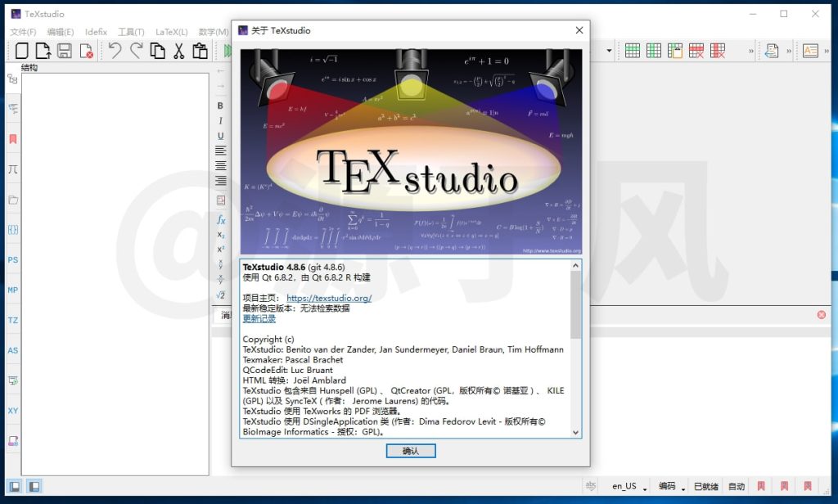Open the LaTeX(L) menu
Viewport: 838px width, 504px height.
(172, 32)
